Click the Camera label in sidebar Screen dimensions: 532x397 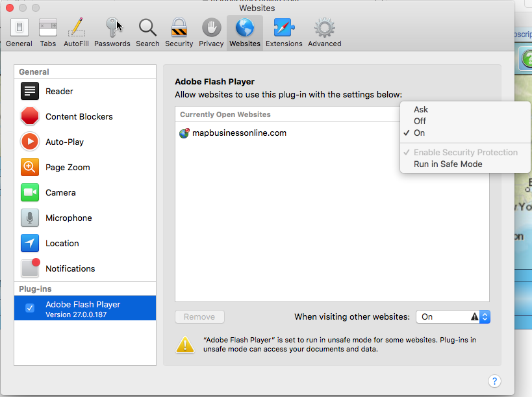[x=60, y=192]
